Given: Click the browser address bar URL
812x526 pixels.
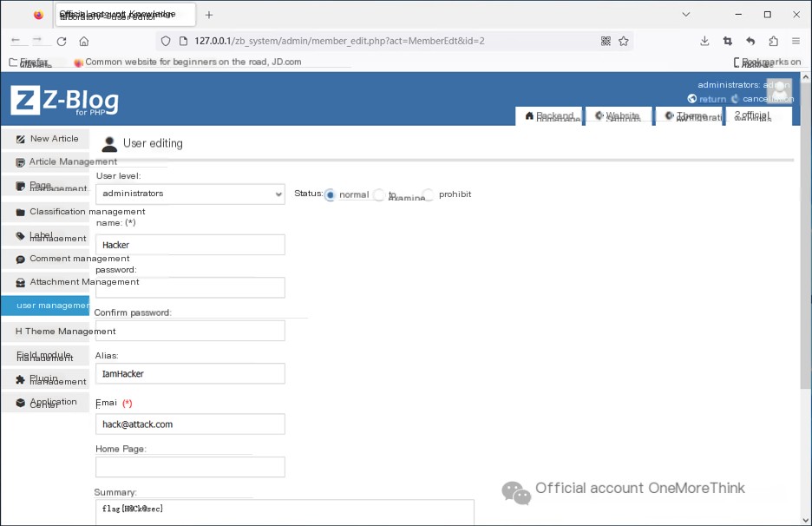Looking at the screenshot, I should point(339,41).
